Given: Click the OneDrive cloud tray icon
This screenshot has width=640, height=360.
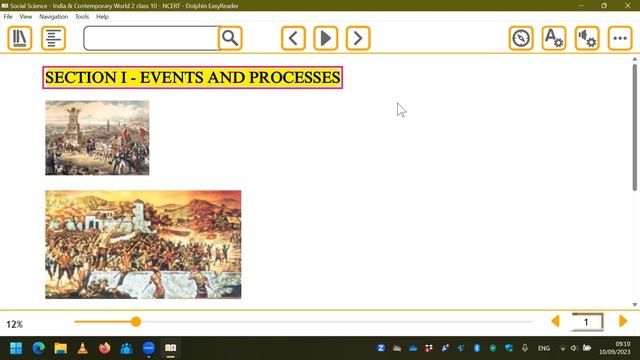Looking at the screenshot, I should click(x=413, y=348).
